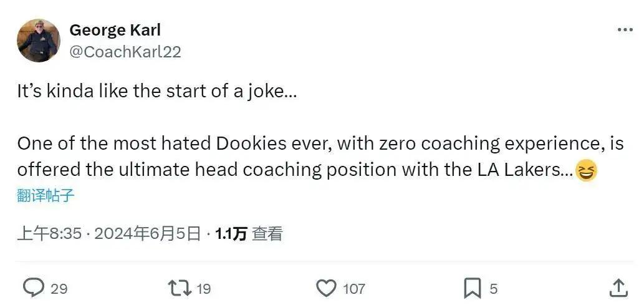The height and width of the screenshot is (305, 644).
Task: Open the three-dot more options menu
Action: (625, 29)
